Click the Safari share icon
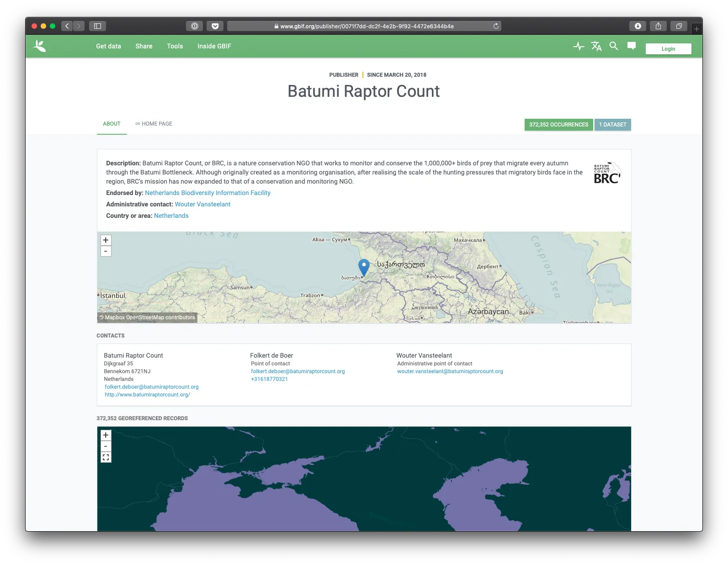This screenshot has height=565, width=728. (x=658, y=26)
